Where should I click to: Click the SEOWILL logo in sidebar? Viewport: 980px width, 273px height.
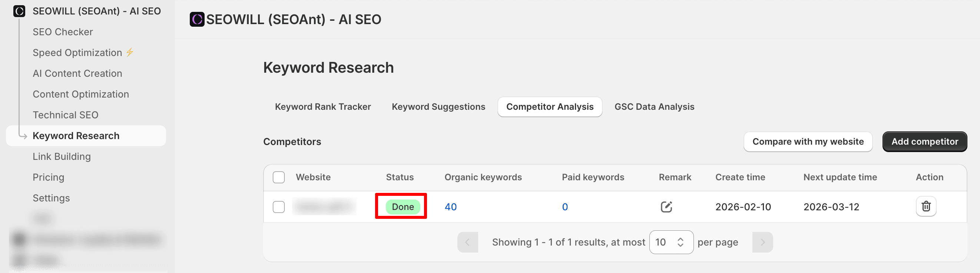[19, 11]
